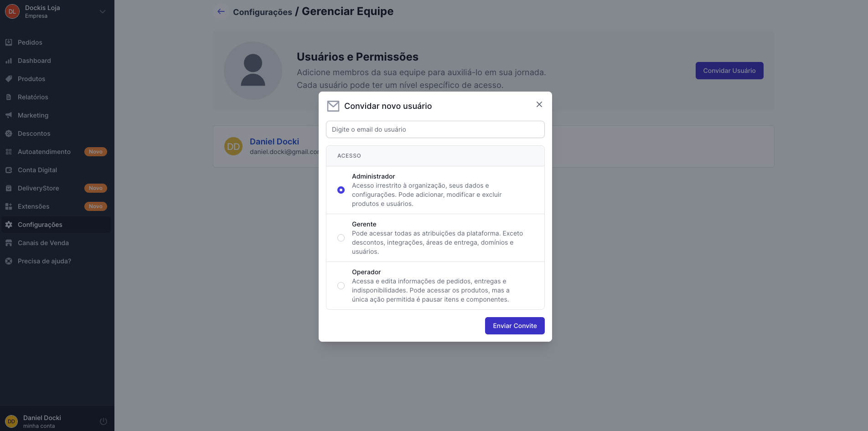Click the Enviar Convite button
This screenshot has width=868, height=431.
[x=515, y=326]
